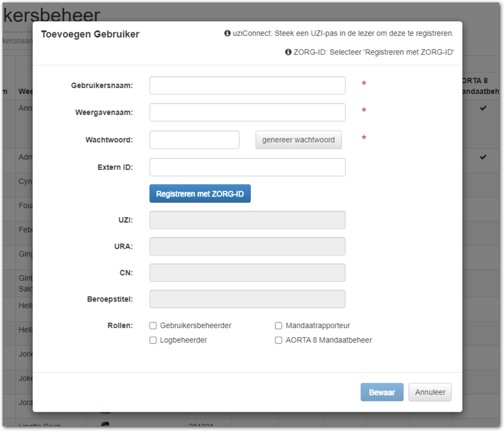Tick the Logbeheerder role checkbox
Screen dimensions: 504x431
point(153,340)
